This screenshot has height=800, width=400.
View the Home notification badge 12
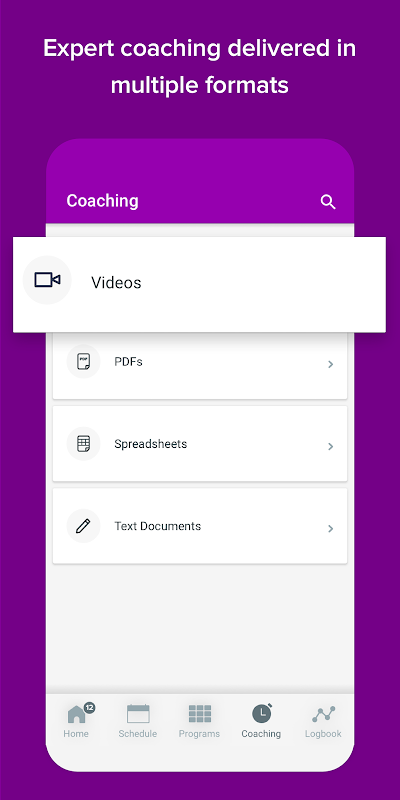pyautogui.click(x=89, y=708)
